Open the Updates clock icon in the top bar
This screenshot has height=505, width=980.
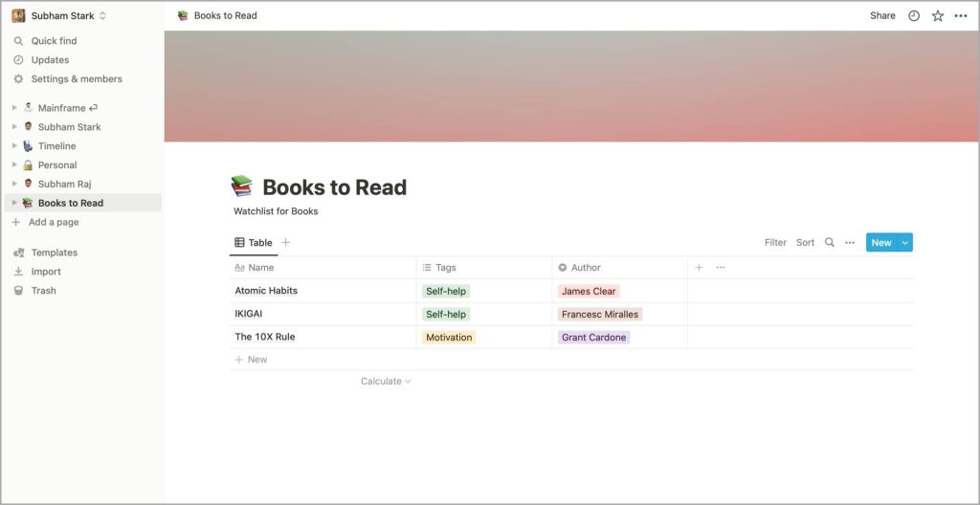pos(914,16)
